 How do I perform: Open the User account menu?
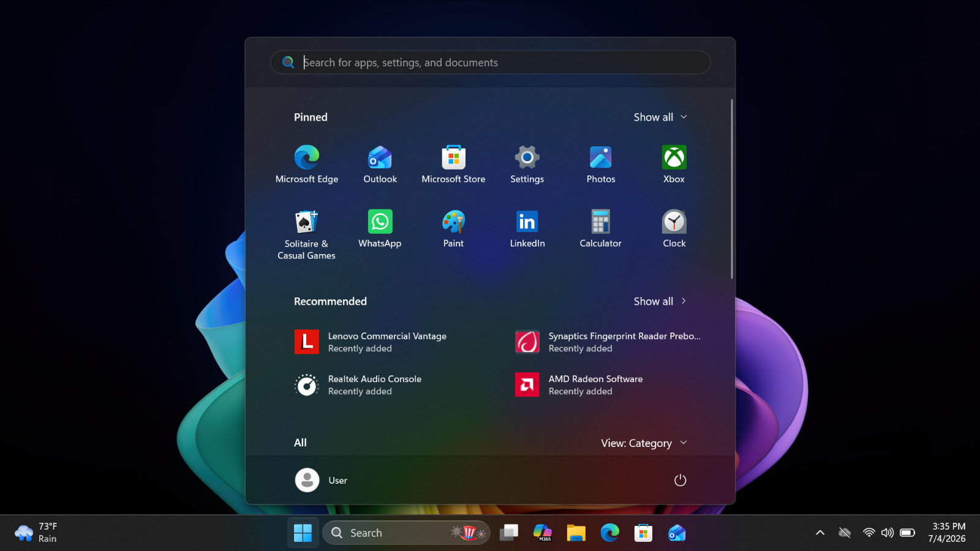(322, 481)
